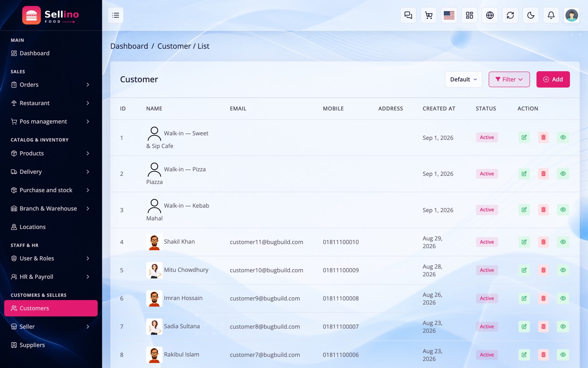Click the Sellino Food logo
Viewport: 588px width, 368px height.
tap(51, 16)
